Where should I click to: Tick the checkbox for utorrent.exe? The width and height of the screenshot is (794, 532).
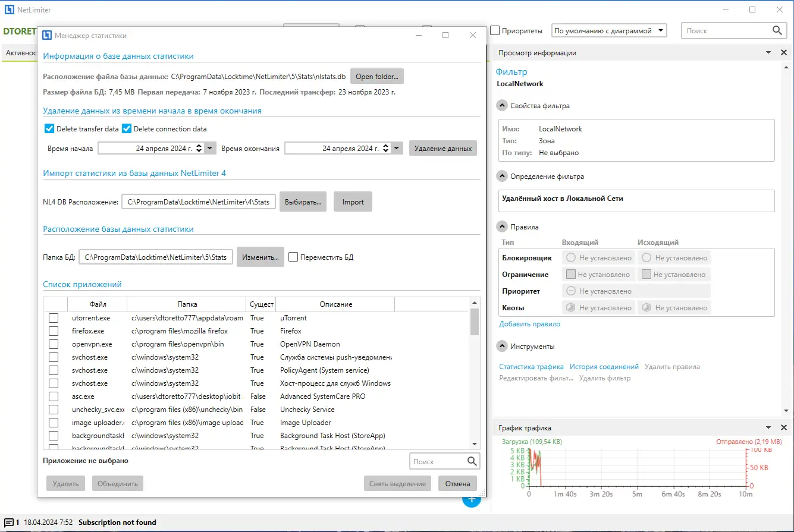tap(54, 318)
